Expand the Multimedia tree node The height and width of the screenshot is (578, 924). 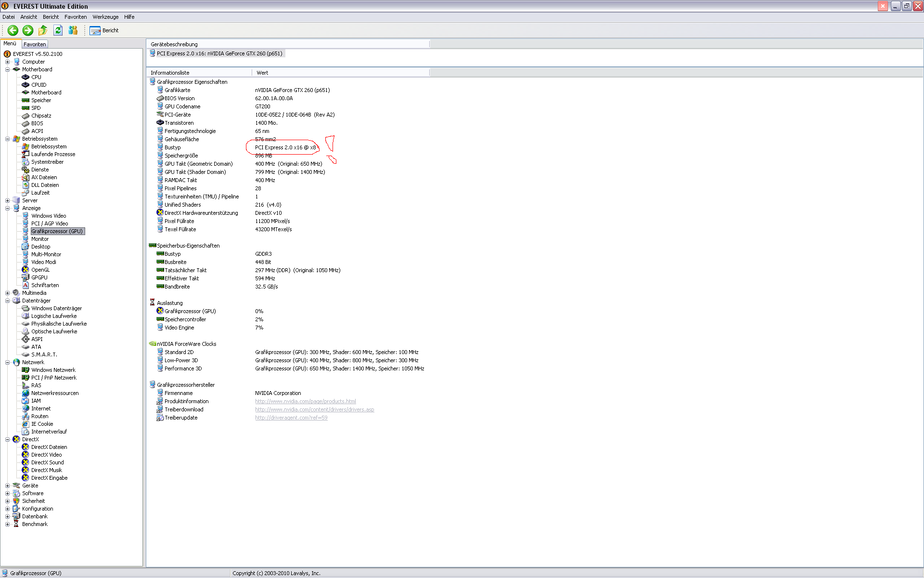[7, 293]
